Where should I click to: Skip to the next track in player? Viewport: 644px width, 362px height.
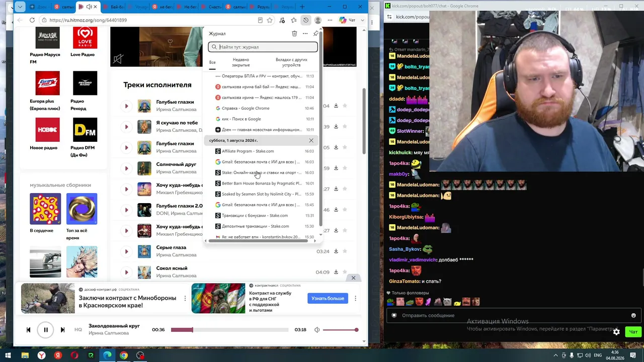pos(62,330)
